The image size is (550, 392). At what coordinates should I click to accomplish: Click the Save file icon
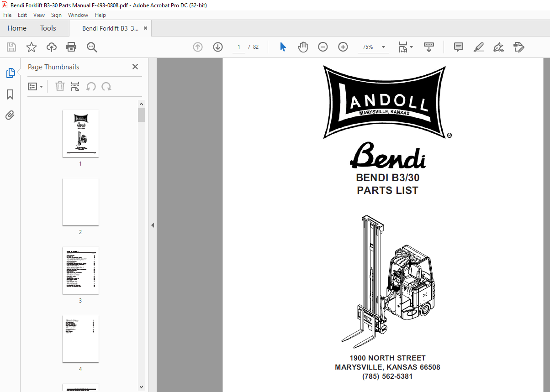coord(11,47)
